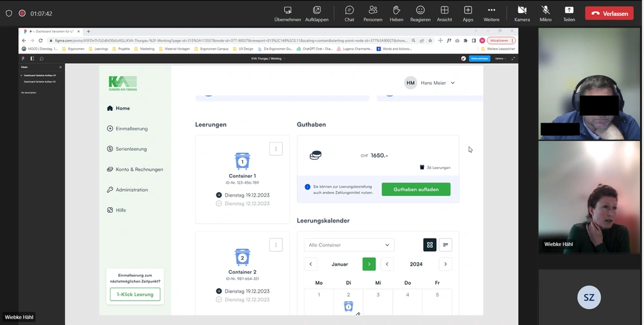644x325 pixels.
Task: Go to next year after 2024
Action: (446, 264)
